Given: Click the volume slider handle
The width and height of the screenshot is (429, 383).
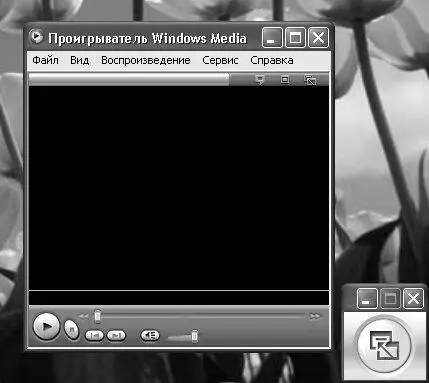Looking at the screenshot, I should tap(195, 336).
